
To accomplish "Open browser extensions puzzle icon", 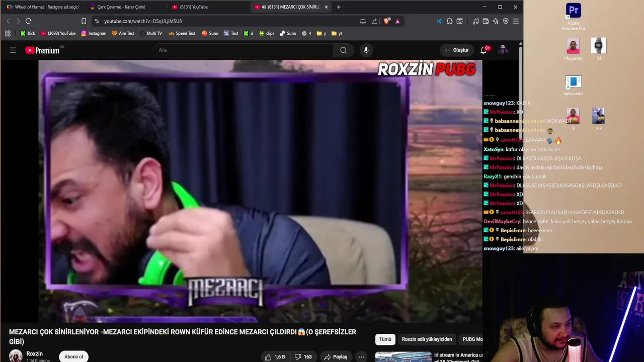I will pyautogui.click(x=449, y=21).
